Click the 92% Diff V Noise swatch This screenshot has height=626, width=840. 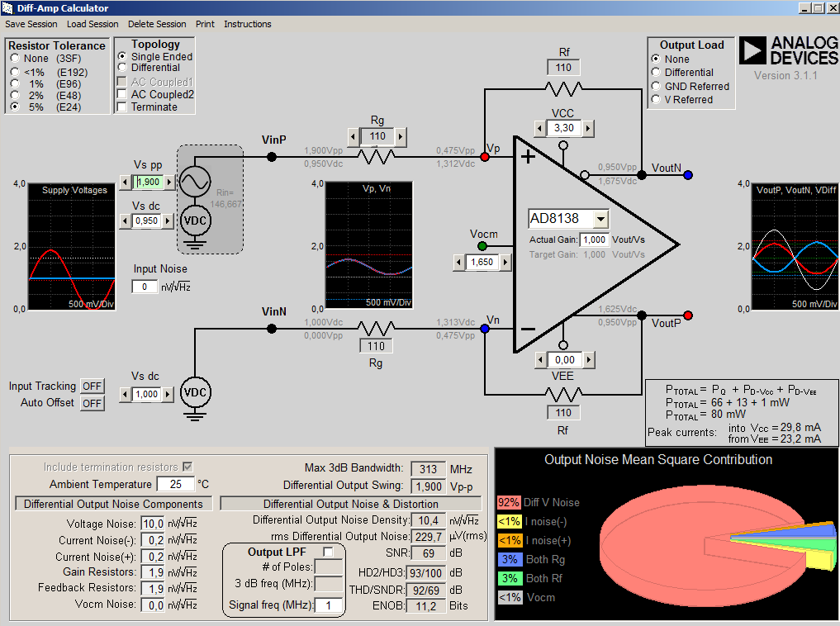pos(509,502)
